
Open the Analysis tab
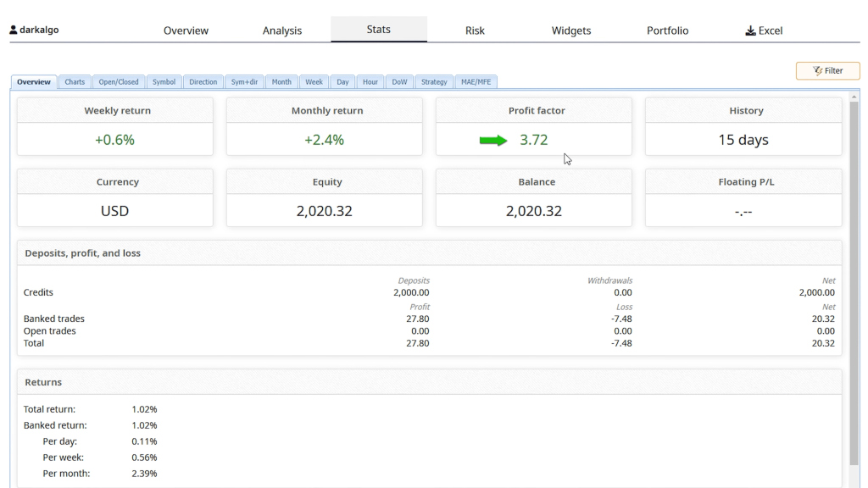coord(282,30)
